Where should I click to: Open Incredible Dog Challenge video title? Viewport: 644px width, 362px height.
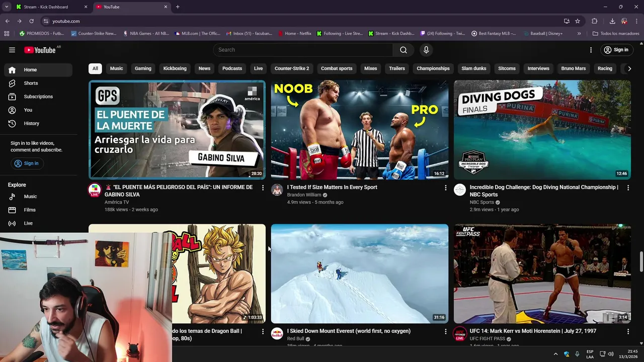coord(544,191)
